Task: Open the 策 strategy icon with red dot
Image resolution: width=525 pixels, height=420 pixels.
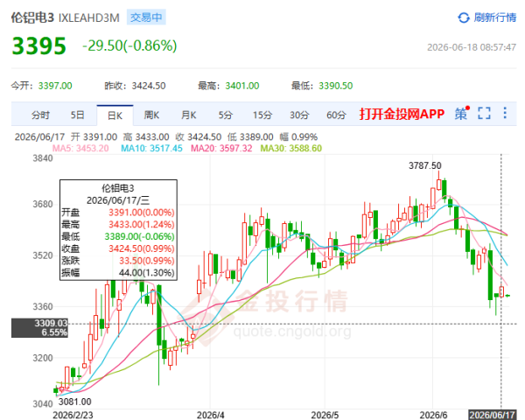Action: pos(462,114)
